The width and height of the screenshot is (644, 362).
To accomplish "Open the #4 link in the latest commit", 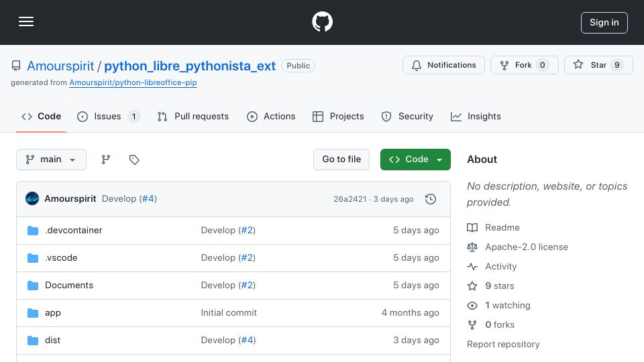I will pyautogui.click(x=148, y=198).
